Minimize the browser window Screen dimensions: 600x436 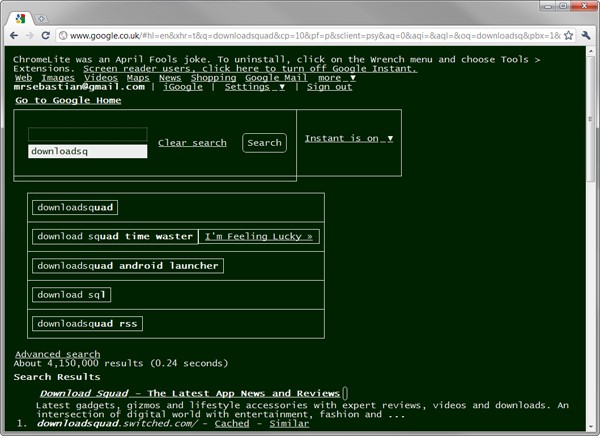548,6
